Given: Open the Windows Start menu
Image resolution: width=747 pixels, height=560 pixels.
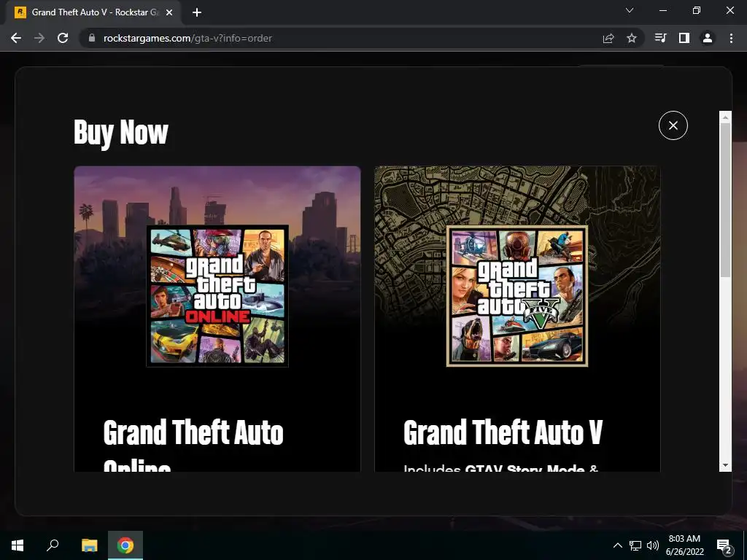Looking at the screenshot, I should point(18,545).
